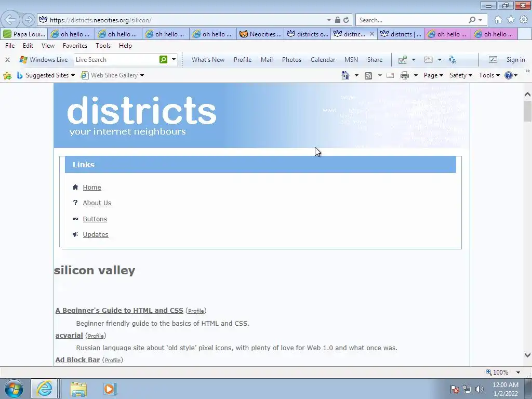Open the Ad Block Bar link
532x399 pixels.
coord(78,360)
